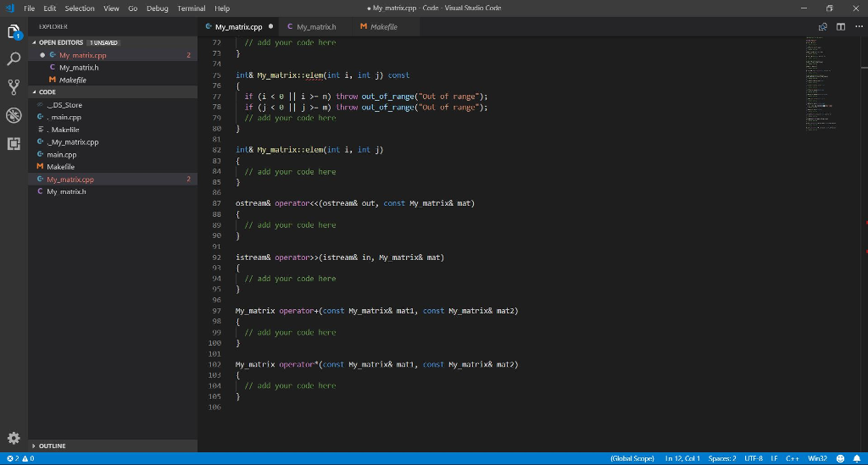868x465 pixels.
Task: Change indentation via Spaces: 2
Action: (x=722, y=458)
